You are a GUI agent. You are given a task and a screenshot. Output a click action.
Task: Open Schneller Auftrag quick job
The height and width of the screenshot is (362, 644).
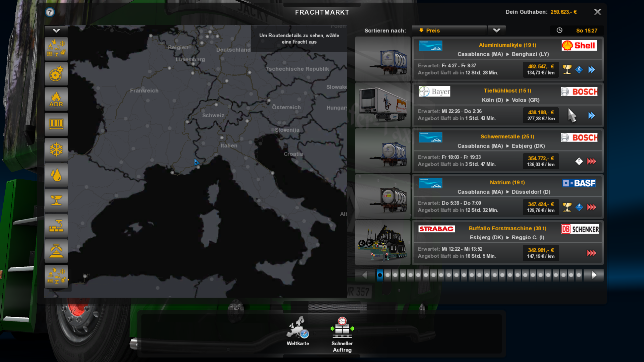pos(342,335)
